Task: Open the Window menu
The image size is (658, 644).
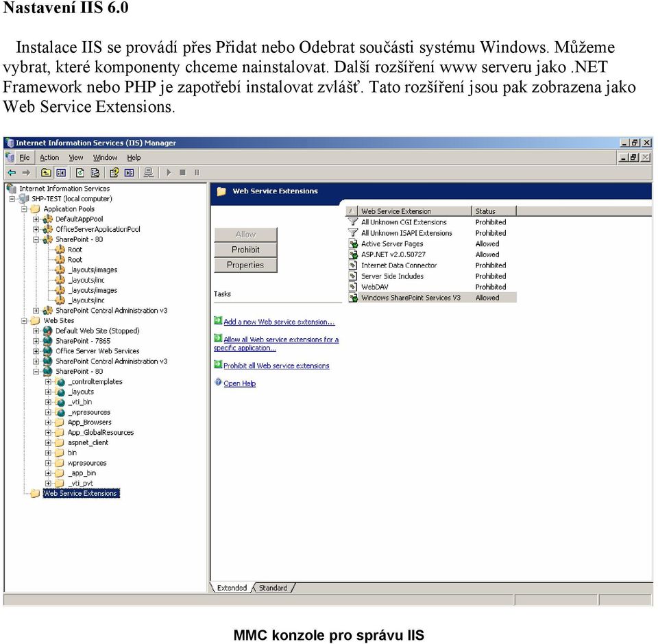Action: click(x=105, y=158)
